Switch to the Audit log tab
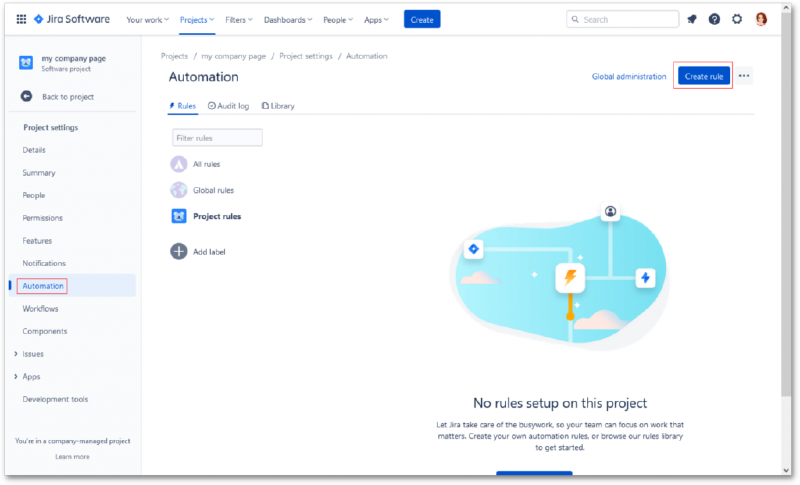The image size is (800, 485). click(x=229, y=106)
